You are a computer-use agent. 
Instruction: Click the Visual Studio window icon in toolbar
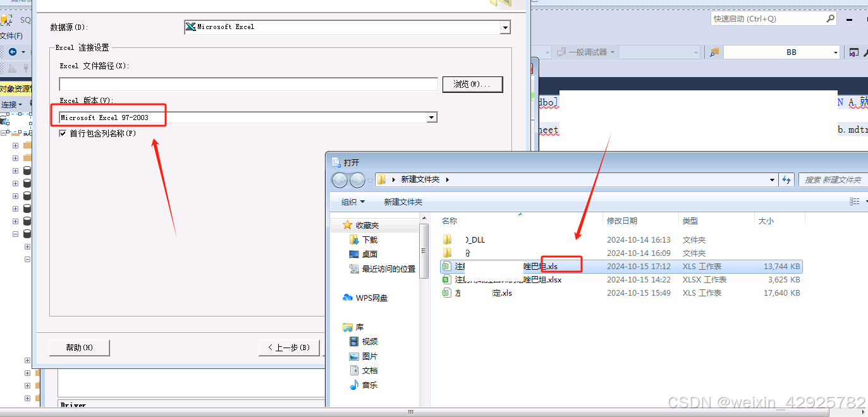(x=853, y=52)
